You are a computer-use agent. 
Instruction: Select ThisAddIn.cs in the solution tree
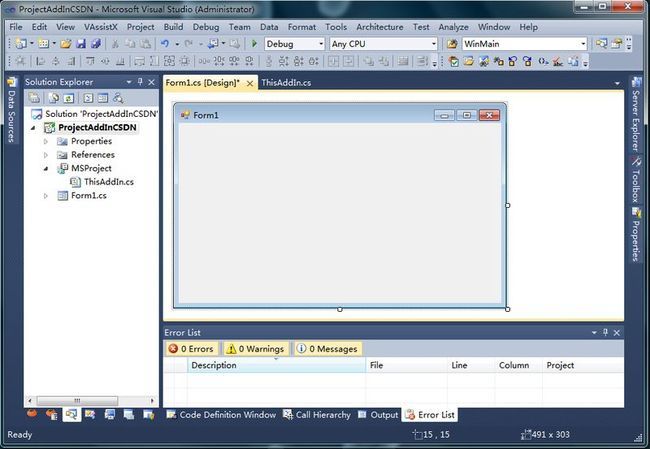tap(109, 182)
